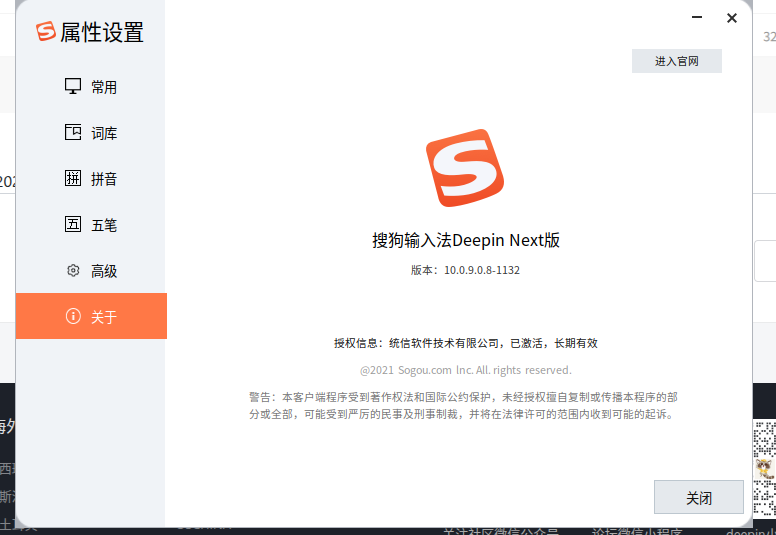This screenshot has height=535, width=776.
Task: Click the monitor icon beside 常用
Action: coord(73,86)
